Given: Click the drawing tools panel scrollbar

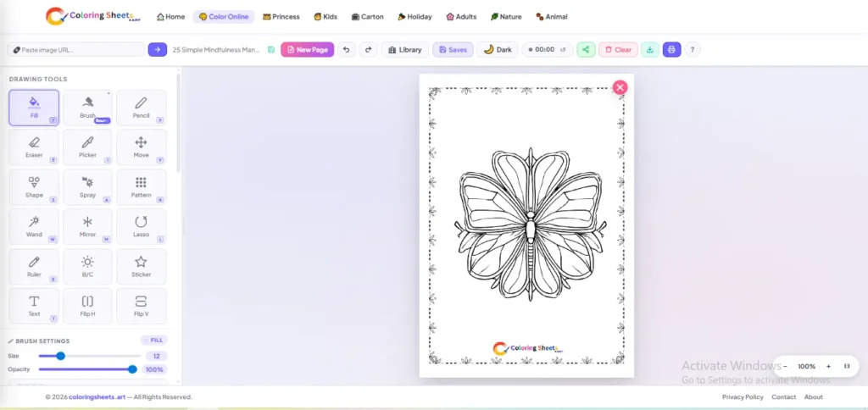Looking at the screenshot, I should (x=178, y=122).
